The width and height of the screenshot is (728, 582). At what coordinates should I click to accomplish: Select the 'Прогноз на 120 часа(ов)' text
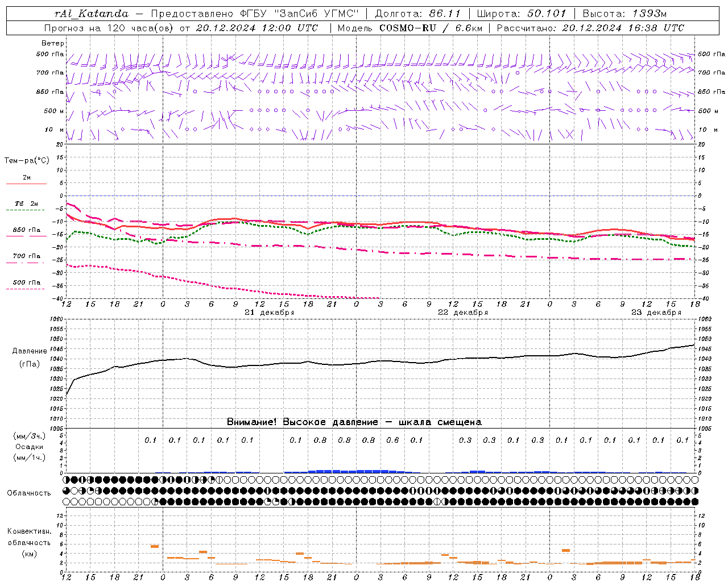click(x=110, y=28)
